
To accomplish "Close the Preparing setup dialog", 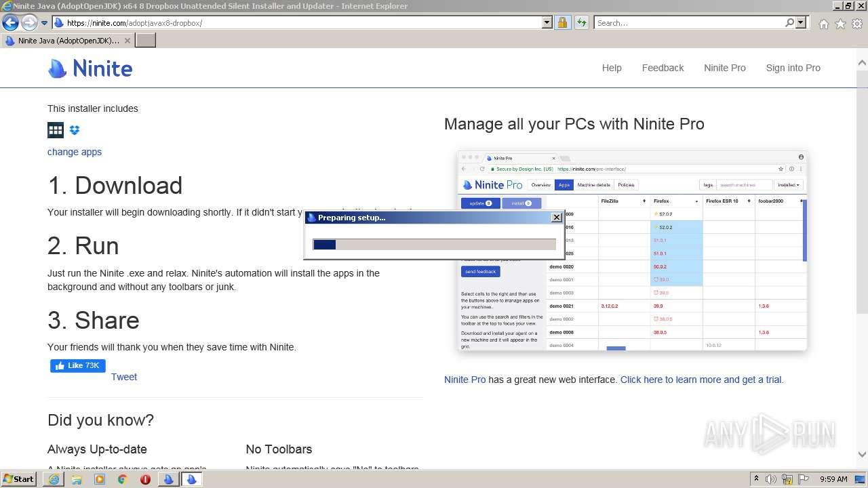I will (x=557, y=218).
